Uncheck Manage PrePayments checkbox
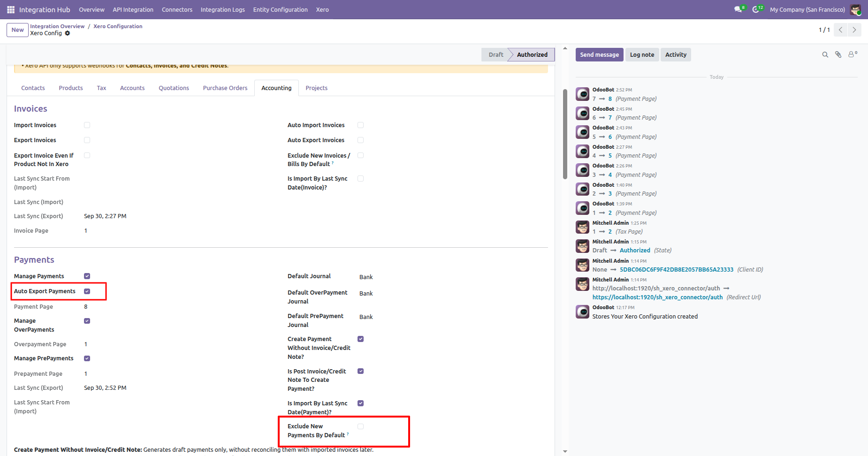The height and width of the screenshot is (456, 868). pyautogui.click(x=87, y=358)
